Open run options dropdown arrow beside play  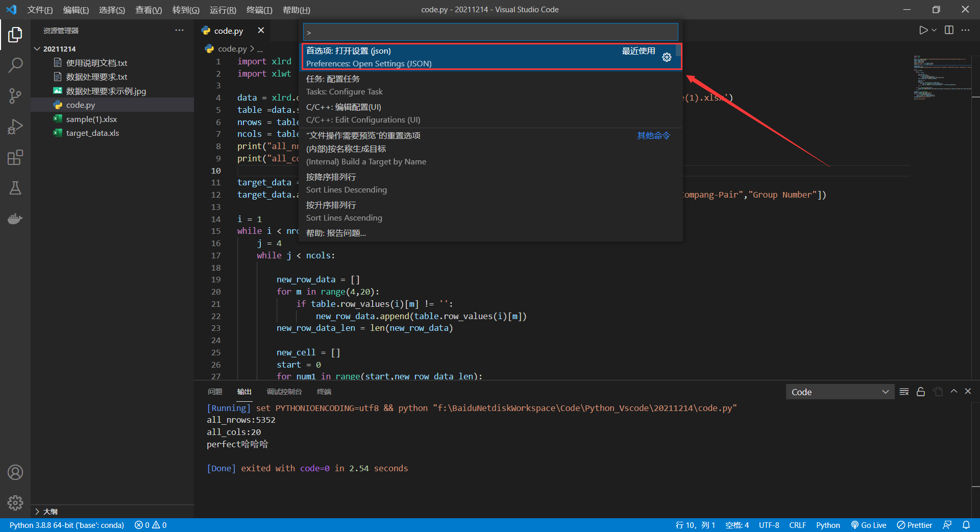point(934,30)
